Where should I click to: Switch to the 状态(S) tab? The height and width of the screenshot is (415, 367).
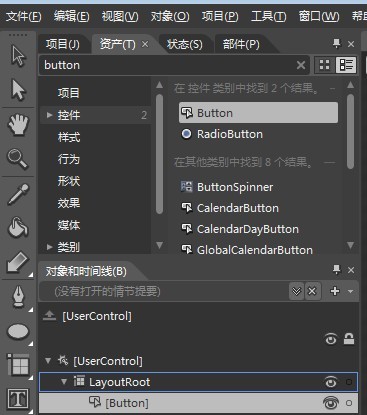pos(184,44)
